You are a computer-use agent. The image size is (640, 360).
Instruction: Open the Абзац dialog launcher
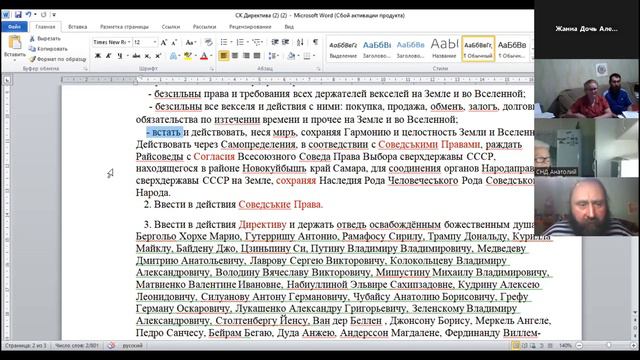[318, 69]
